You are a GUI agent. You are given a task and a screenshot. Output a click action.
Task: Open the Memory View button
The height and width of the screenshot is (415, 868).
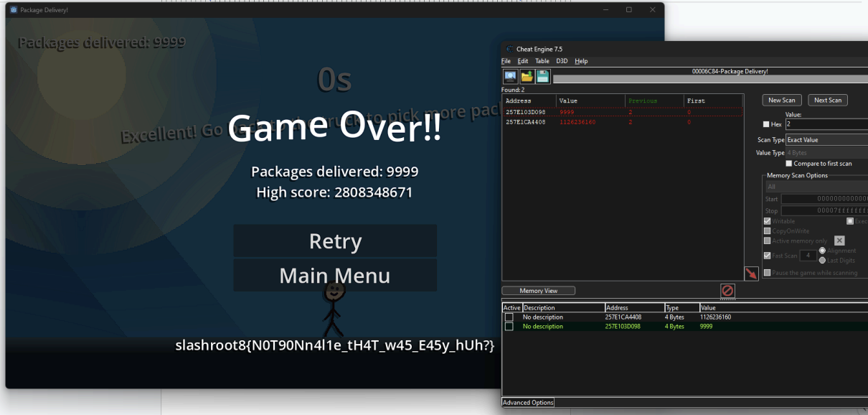pos(538,291)
